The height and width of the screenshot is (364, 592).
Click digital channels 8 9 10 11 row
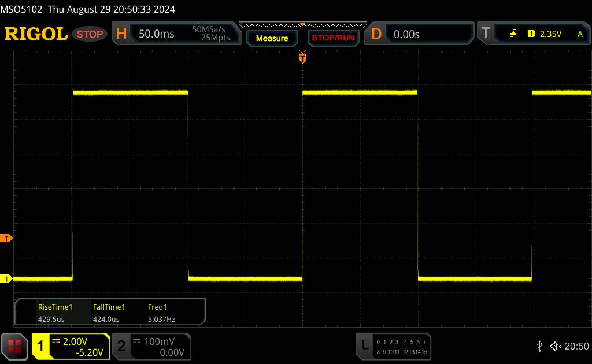(x=388, y=352)
